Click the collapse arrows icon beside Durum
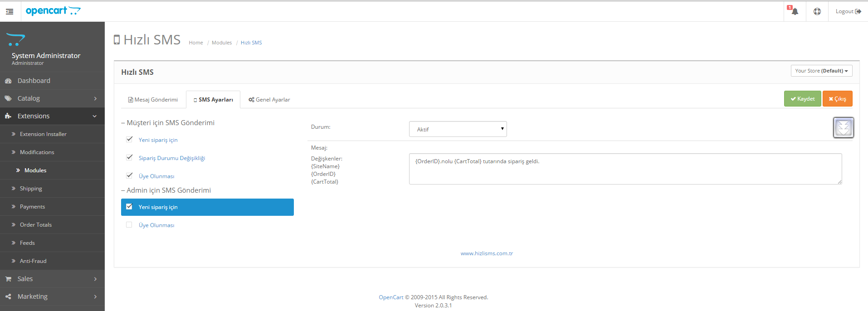The image size is (868, 311). [843, 127]
